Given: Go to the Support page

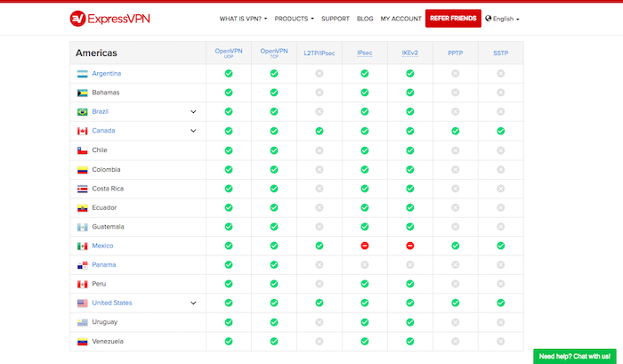Looking at the screenshot, I should pyautogui.click(x=336, y=19).
